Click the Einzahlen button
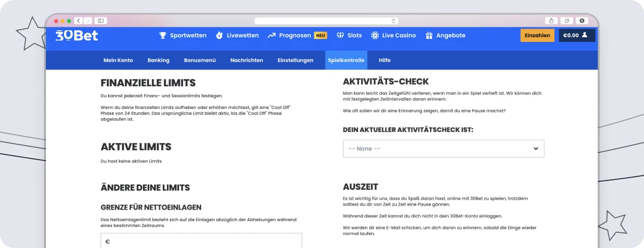The width and height of the screenshot is (644, 248). (537, 36)
